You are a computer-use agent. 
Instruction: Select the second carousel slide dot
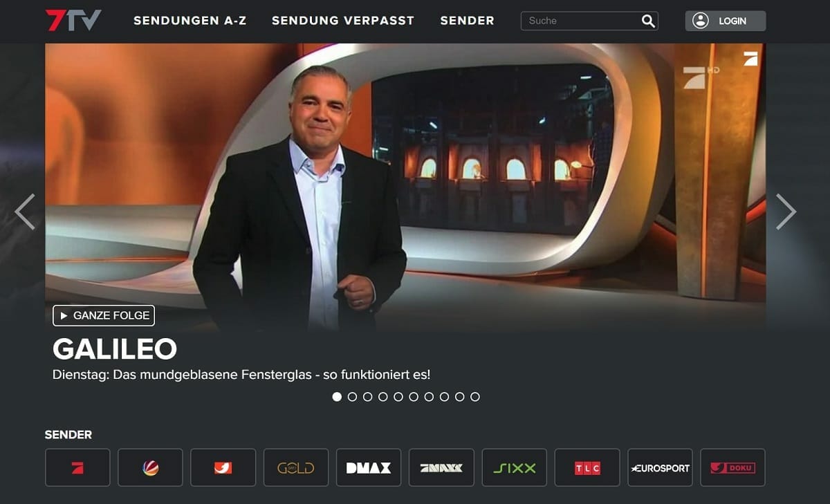click(x=352, y=397)
